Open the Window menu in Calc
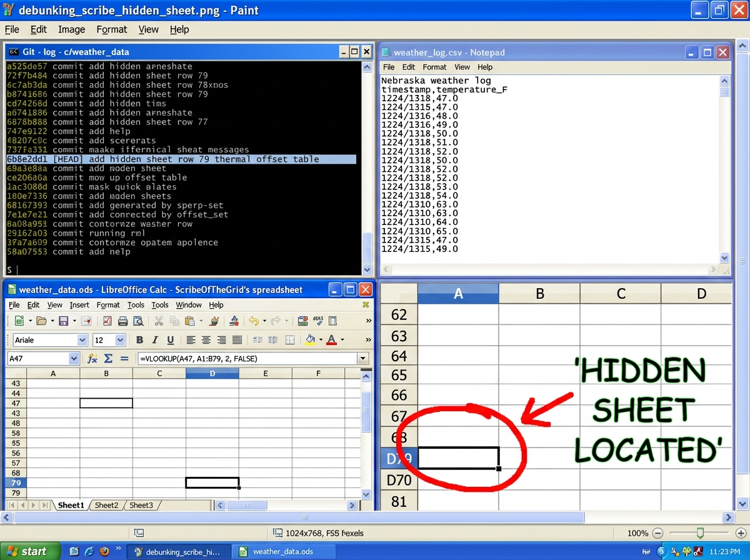This screenshot has height=560, width=750. (189, 305)
